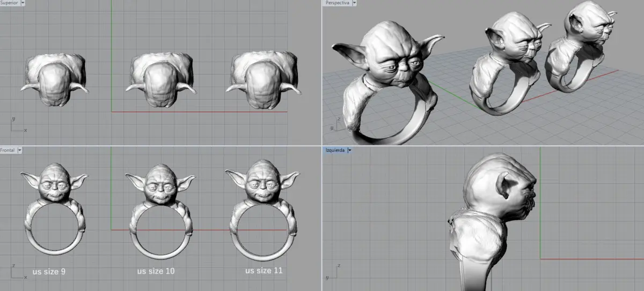
Task: Select the largest front ring in Perspectiva view
Action: (x=387, y=83)
